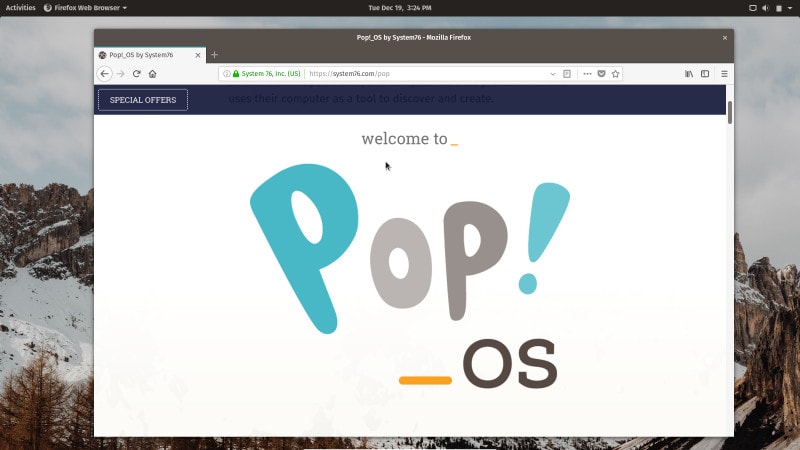Close the Pop!_OS by System76 tab
The height and width of the screenshot is (450, 800).
pyautogui.click(x=198, y=55)
